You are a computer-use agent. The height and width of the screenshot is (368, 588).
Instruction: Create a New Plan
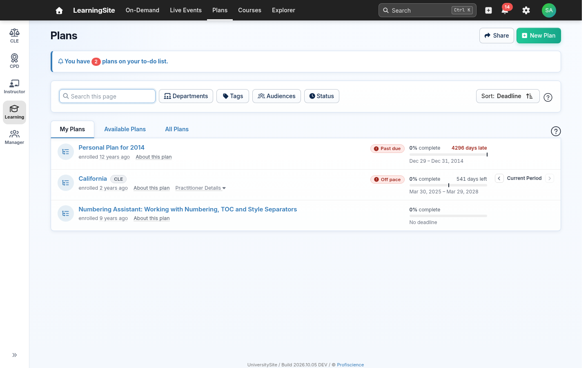(x=539, y=36)
